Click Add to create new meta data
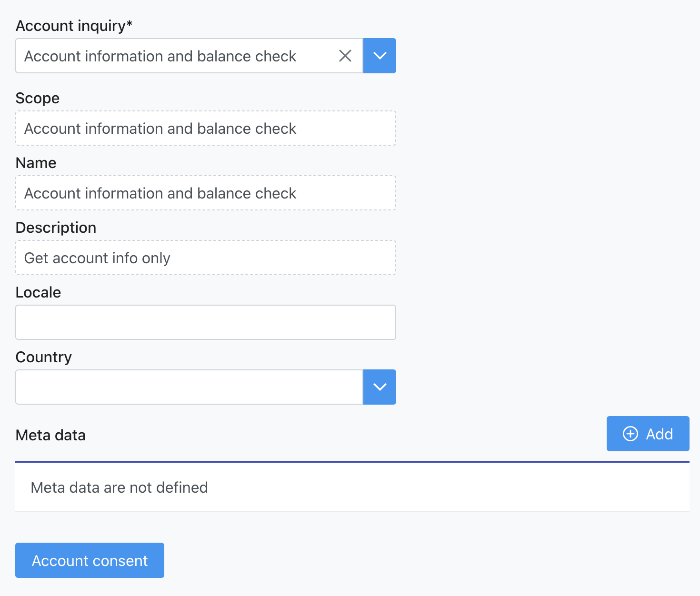The height and width of the screenshot is (596, 700). [x=648, y=434]
